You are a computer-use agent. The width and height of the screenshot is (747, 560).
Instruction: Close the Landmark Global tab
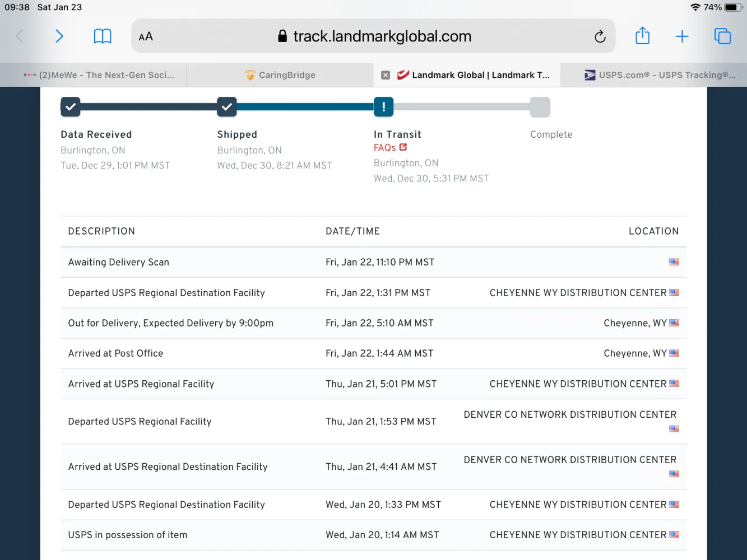[x=386, y=75]
